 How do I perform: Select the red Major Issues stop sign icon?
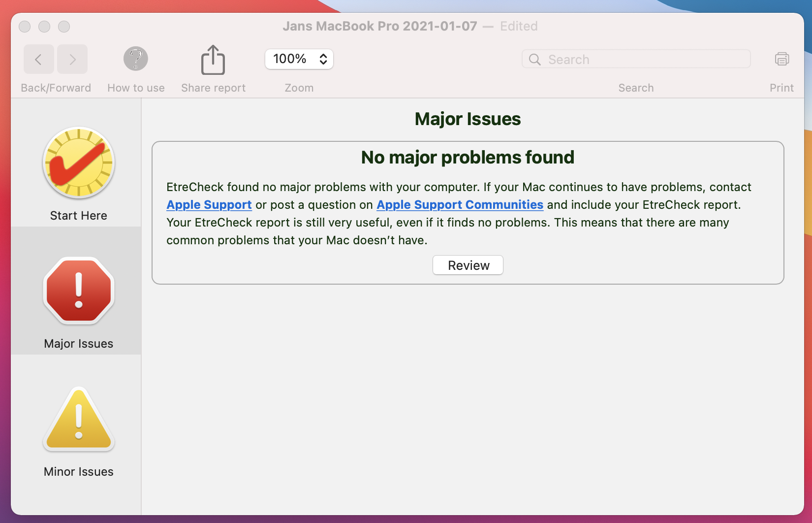click(x=79, y=291)
